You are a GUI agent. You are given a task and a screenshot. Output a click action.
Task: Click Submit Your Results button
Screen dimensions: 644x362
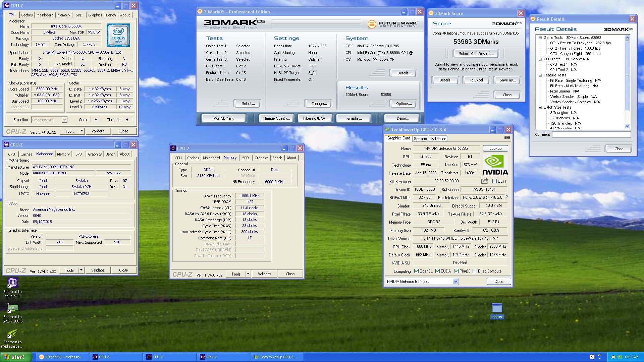476,54
